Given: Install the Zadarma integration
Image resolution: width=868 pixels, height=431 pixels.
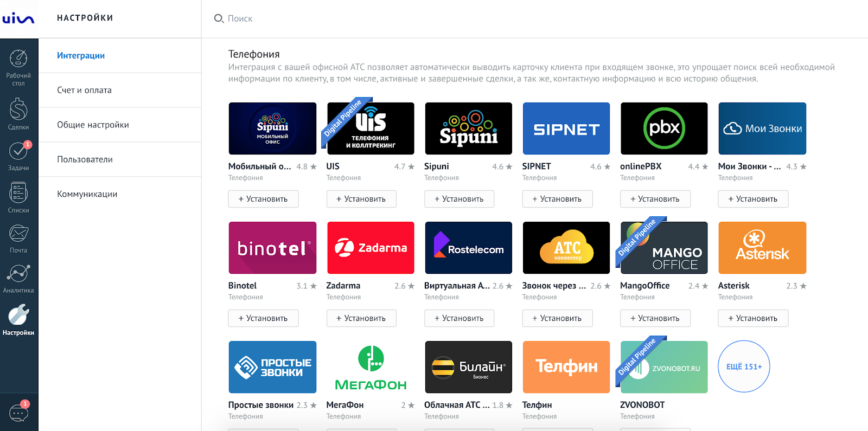Looking at the screenshot, I should click(361, 318).
